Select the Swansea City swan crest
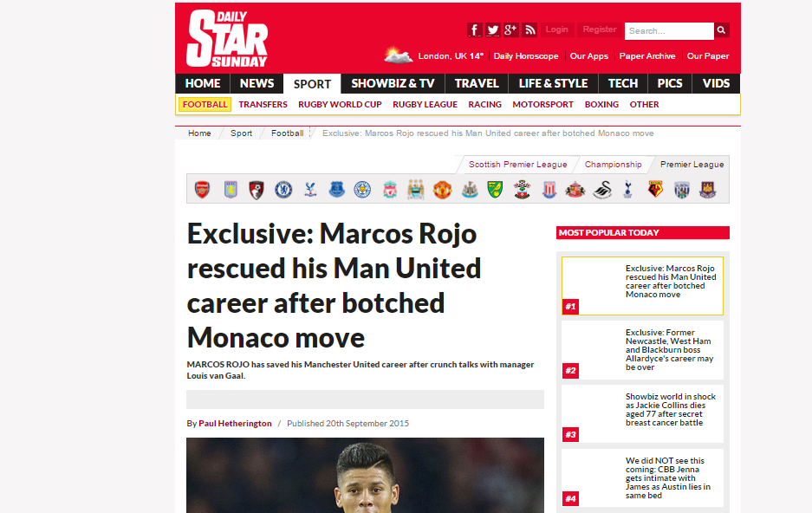812x513 pixels. pos(602,190)
